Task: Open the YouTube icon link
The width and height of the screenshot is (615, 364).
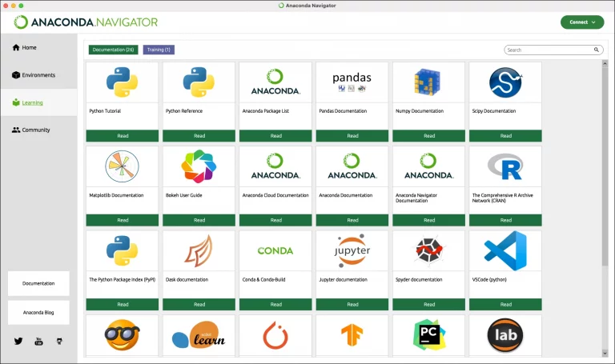Action: click(38, 341)
